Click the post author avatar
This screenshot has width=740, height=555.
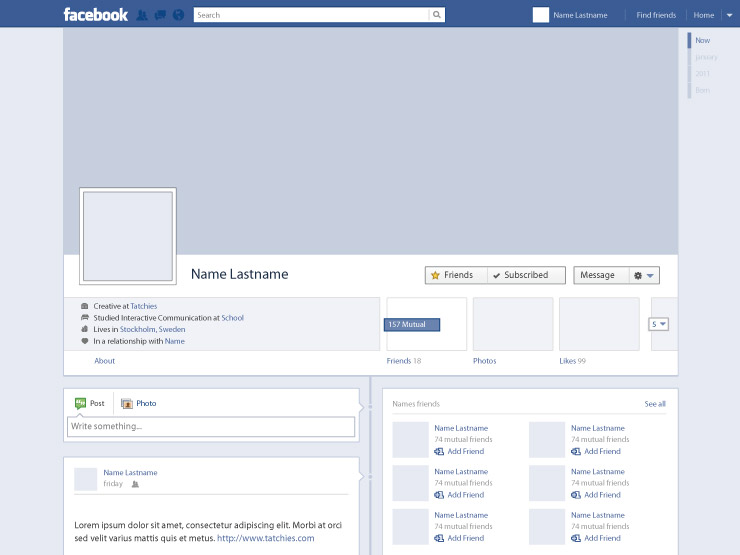point(85,479)
